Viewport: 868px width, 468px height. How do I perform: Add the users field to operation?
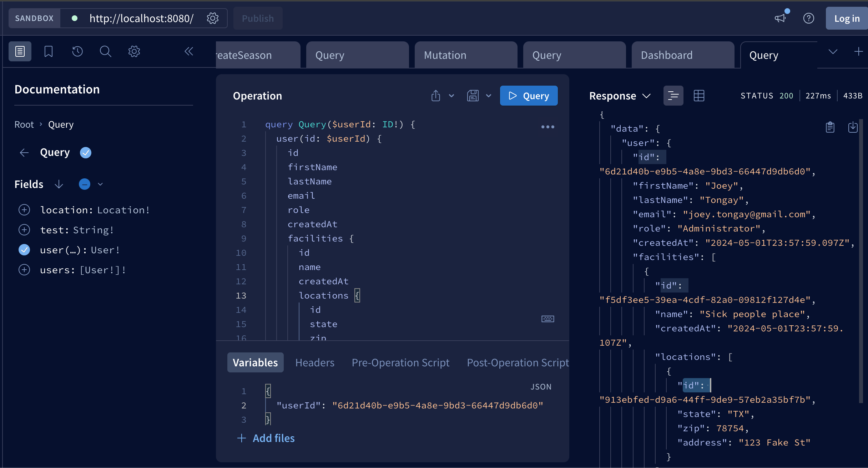pos(24,270)
